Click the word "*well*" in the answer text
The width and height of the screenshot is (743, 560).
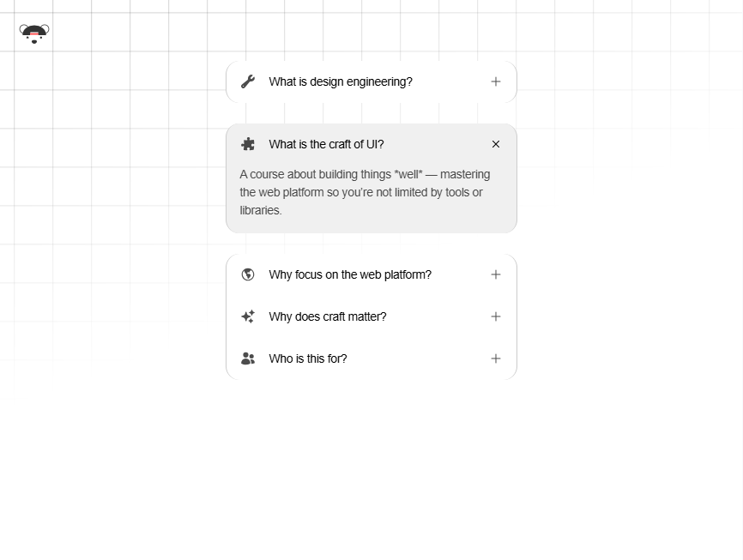click(x=408, y=174)
